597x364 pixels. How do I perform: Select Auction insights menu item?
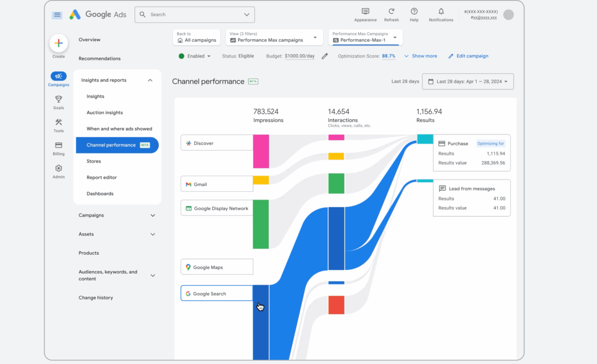point(105,113)
